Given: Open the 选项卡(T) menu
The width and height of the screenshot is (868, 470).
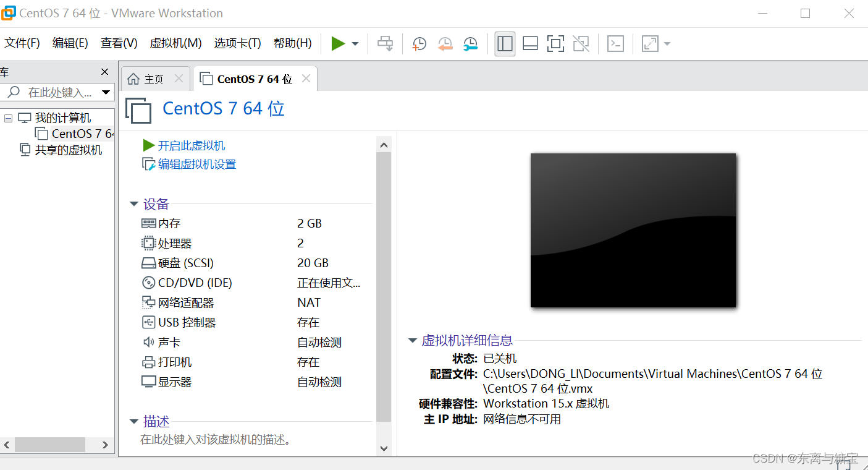Looking at the screenshot, I should click(x=238, y=43).
